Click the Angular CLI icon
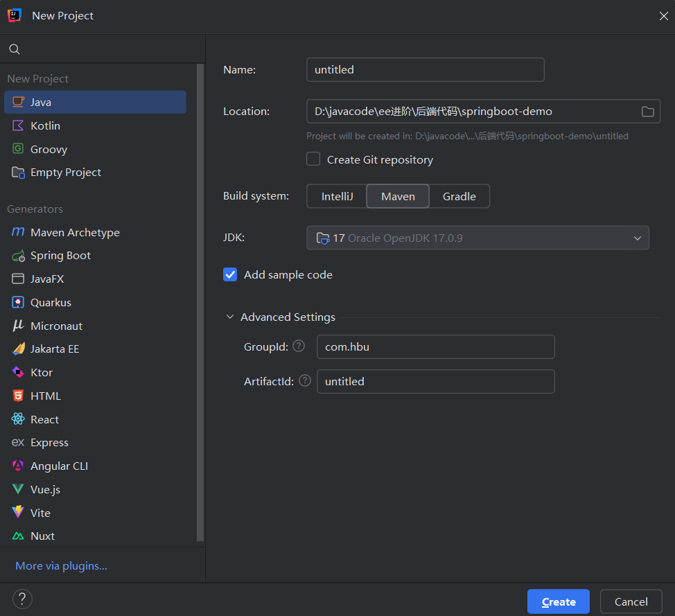 click(18, 466)
